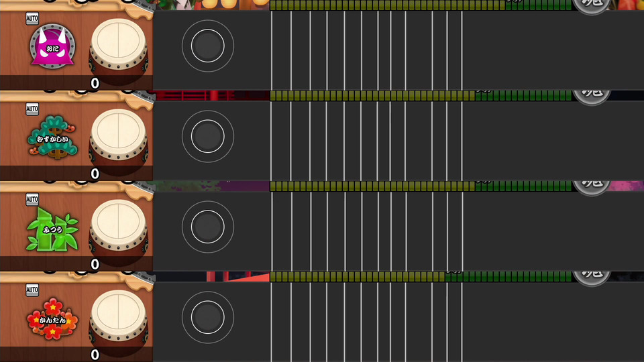Toggle the AUTO badge on Oni player
This screenshot has height=362, width=644.
[32, 19]
